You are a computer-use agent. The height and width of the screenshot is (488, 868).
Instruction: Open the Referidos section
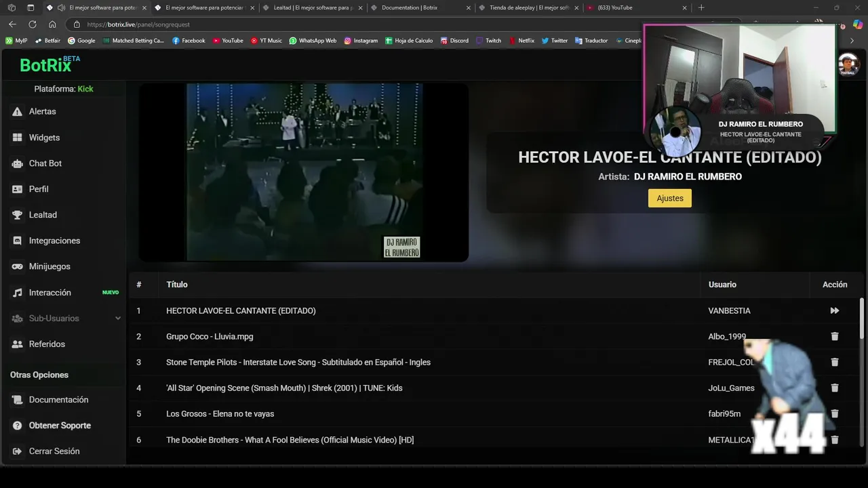(47, 344)
